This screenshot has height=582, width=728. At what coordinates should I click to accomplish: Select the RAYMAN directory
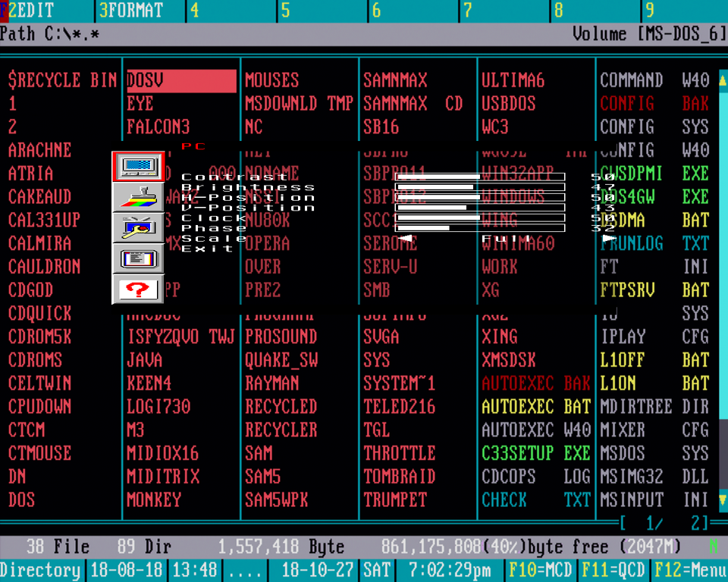[x=272, y=383]
